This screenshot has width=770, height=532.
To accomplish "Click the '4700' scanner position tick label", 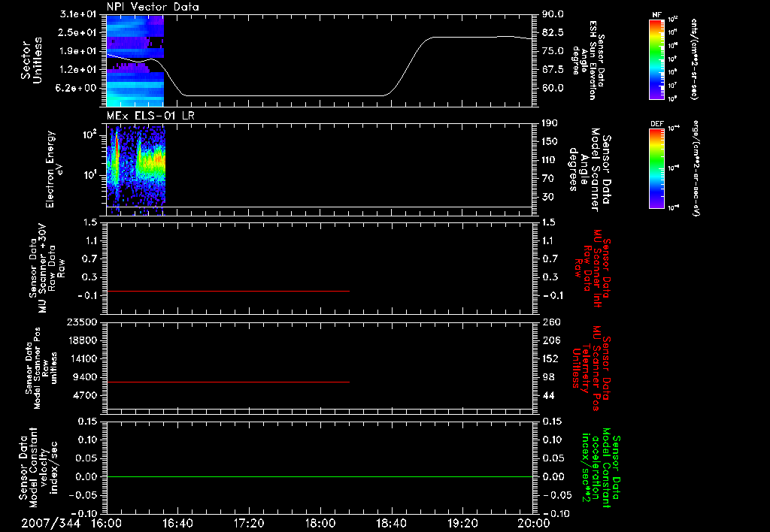I will [84, 395].
